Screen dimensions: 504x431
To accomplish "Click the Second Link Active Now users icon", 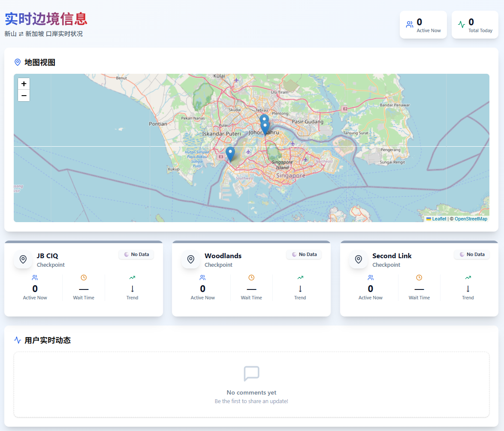I will [371, 277].
